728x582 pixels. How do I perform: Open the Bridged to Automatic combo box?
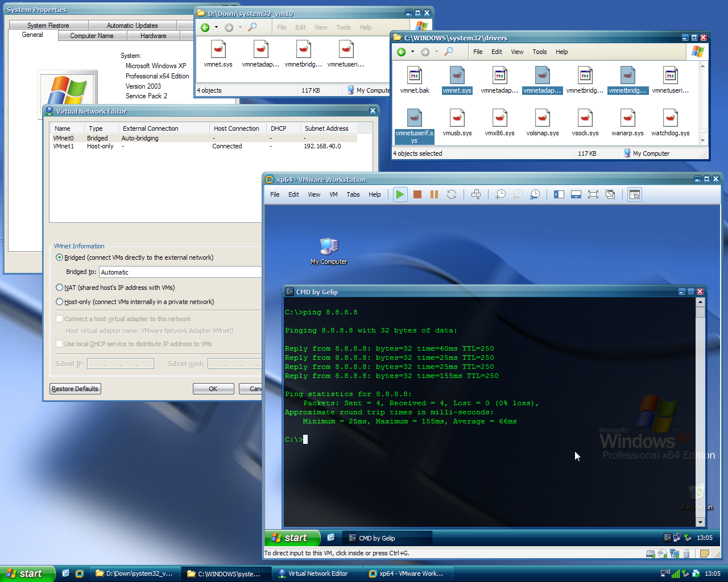click(180, 272)
